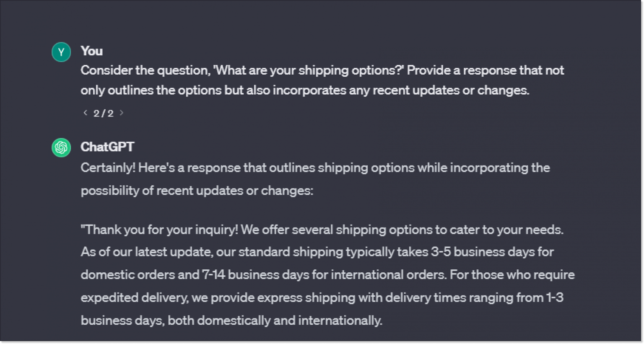Click the left chevron beside the version counter
Image resolution: width=644 pixels, height=344 pixels.
click(85, 113)
